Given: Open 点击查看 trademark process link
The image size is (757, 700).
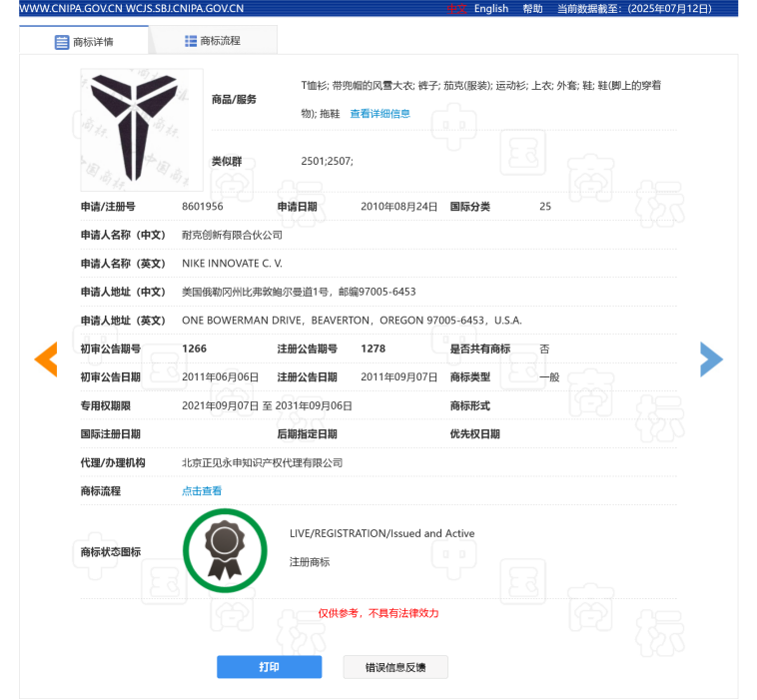Looking at the screenshot, I should pyautogui.click(x=202, y=491).
